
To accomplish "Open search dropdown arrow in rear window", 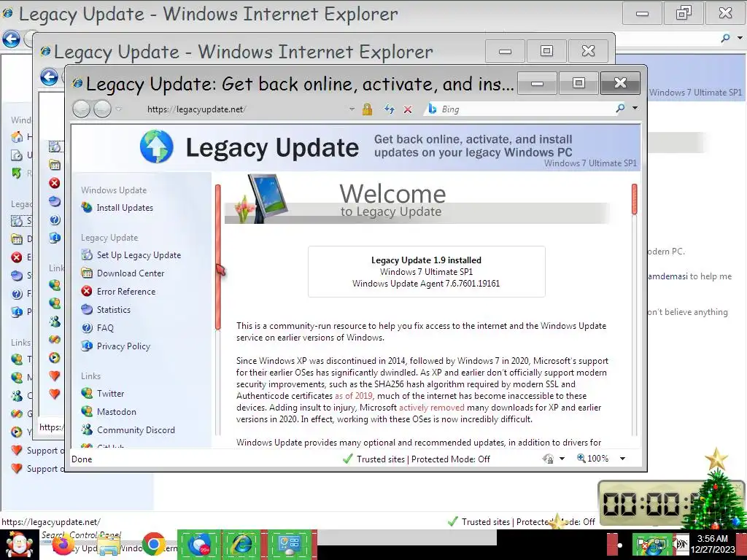I will (740, 38).
